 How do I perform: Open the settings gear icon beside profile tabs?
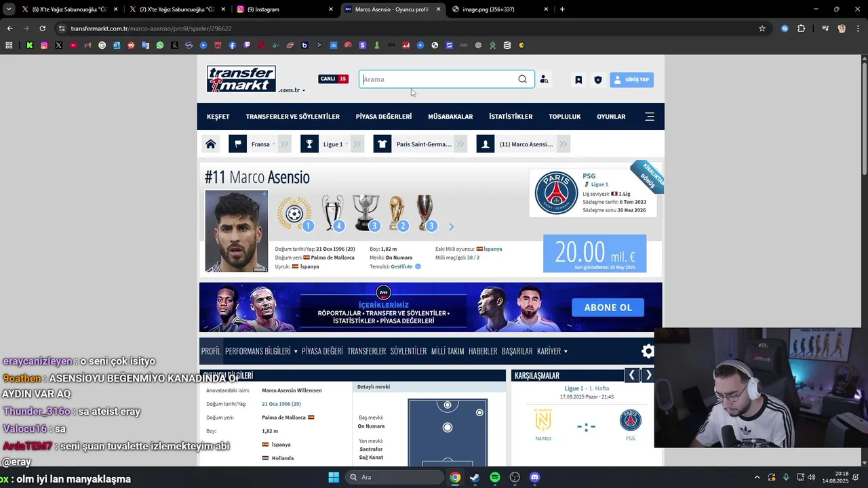[x=648, y=351]
